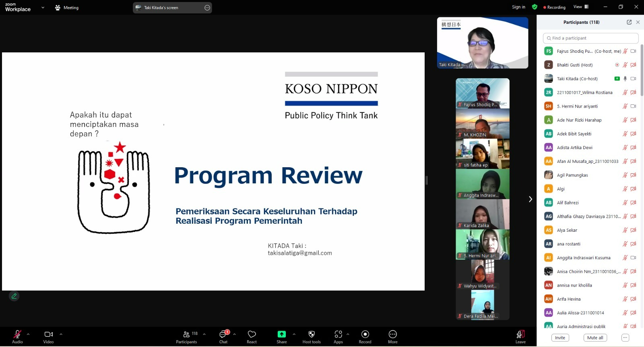Expand chat options caret
This screenshot has width=644, height=347.
(234, 334)
